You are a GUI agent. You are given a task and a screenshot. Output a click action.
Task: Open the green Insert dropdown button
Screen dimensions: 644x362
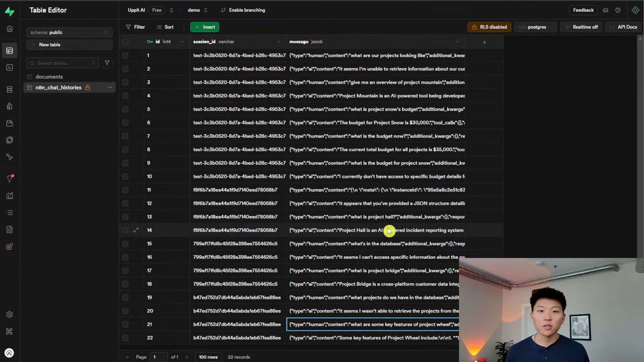click(x=205, y=27)
